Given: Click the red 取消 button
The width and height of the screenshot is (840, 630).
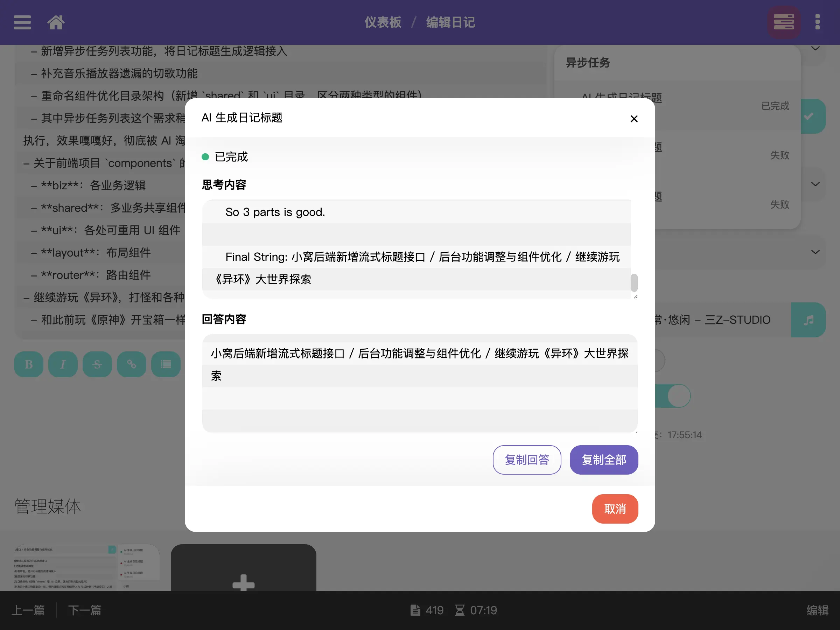Looking at the screenshot, I should click(x=615, y=509).
